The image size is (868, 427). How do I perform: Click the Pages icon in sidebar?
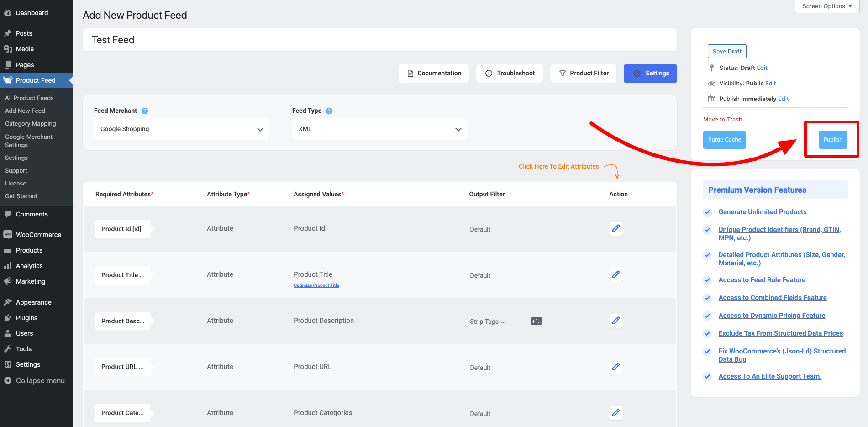pyautogui.click(x=8, y=65)
